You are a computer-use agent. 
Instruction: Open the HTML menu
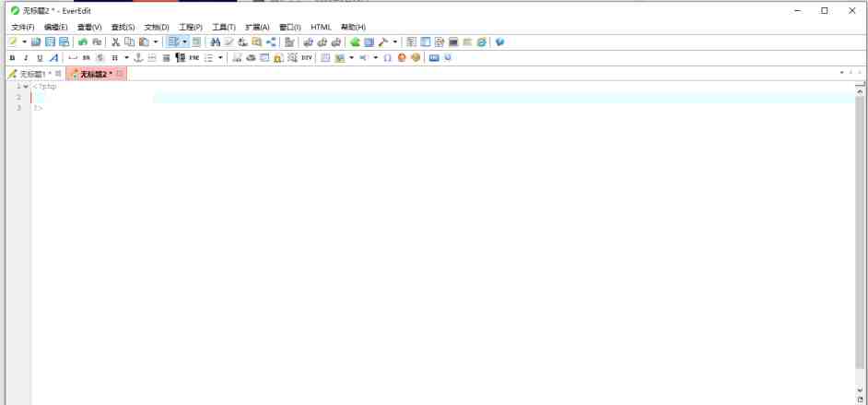(x=321, y=27)
